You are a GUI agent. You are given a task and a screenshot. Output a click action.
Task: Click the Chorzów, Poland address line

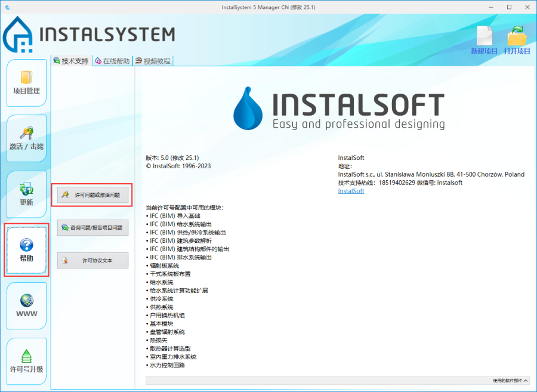click(x=431, y=174)
